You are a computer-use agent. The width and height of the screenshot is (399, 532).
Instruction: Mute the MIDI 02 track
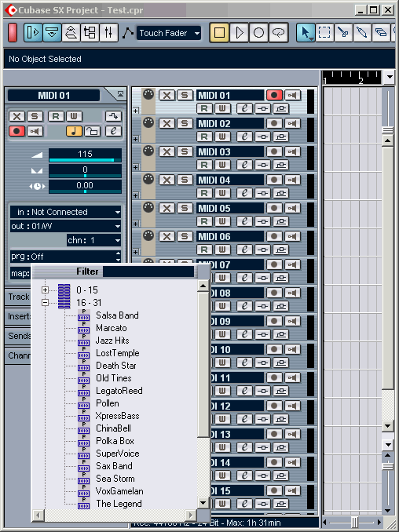coord(167,123)
